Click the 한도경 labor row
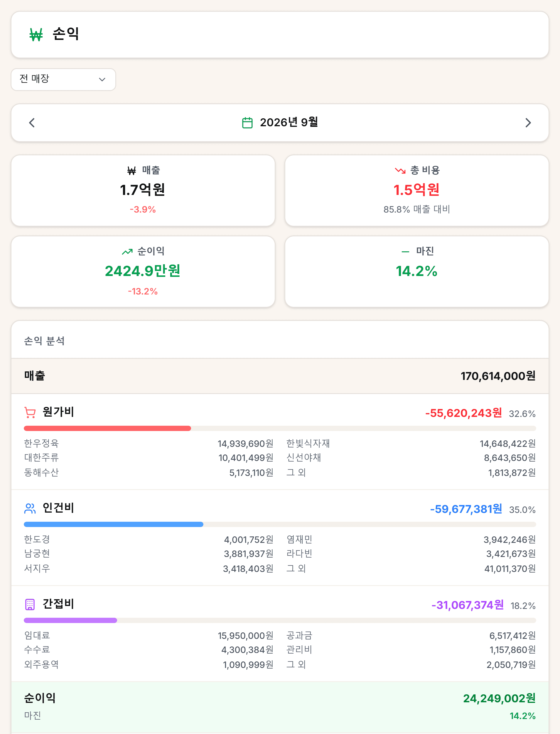The image size is (560, 734). (x=149, y=540)
